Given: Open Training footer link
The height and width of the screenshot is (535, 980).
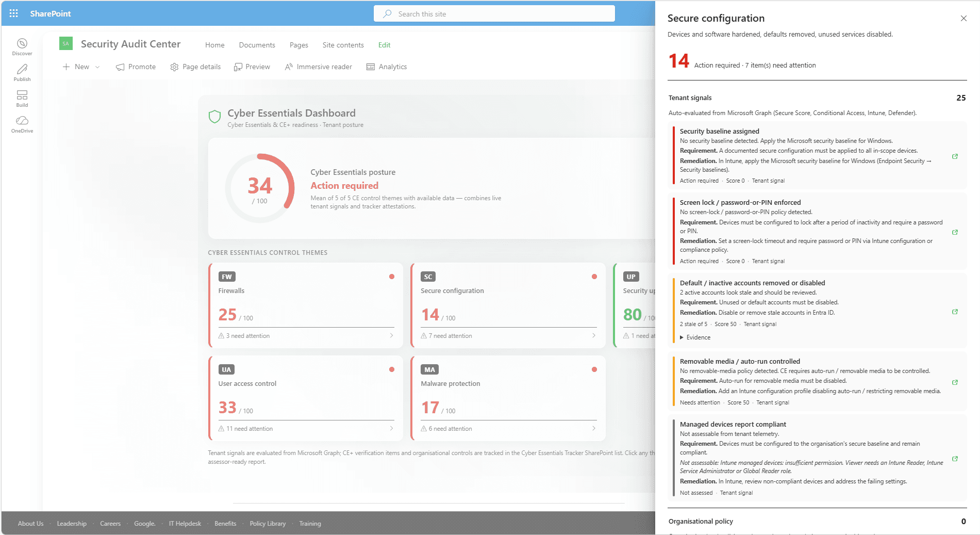Looking at the screenshot, I should pos(310,523).
